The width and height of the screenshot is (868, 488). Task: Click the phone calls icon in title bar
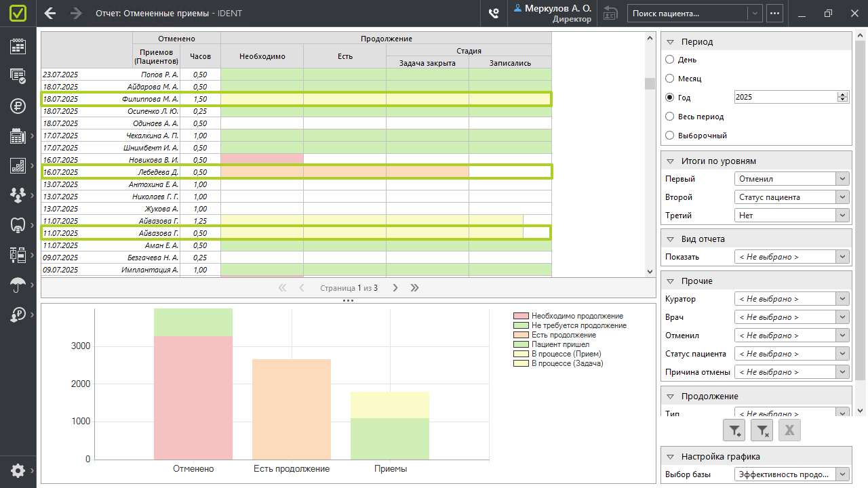(494, 13)
